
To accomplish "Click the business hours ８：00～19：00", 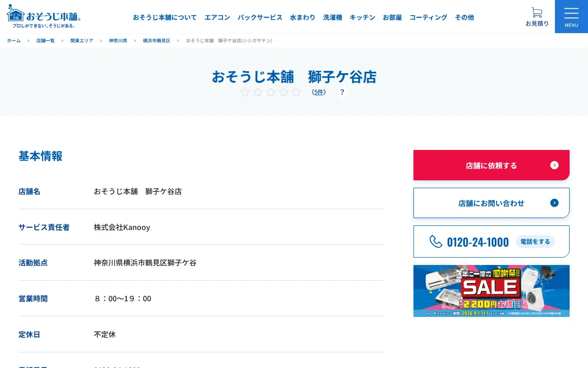I will click(x=123, y=299).
